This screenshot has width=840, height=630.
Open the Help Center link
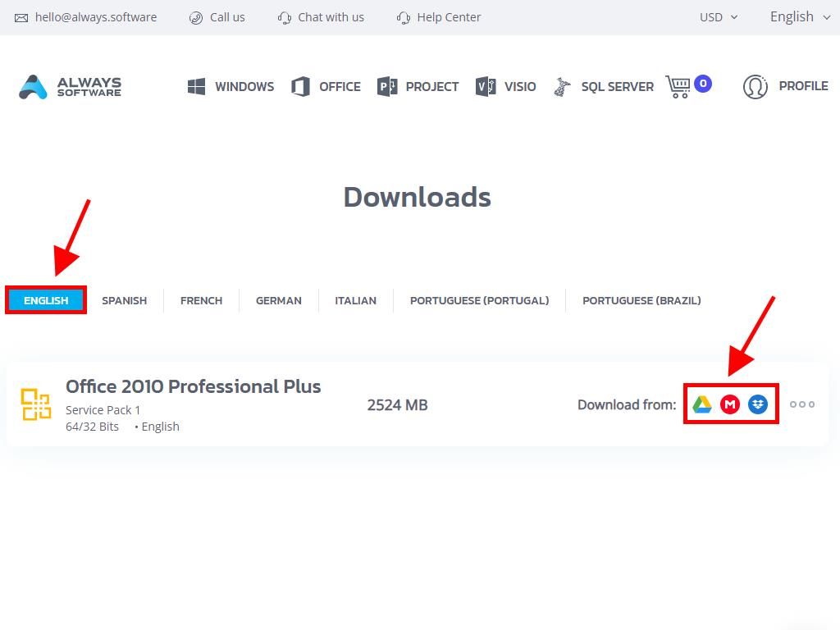pos(439,17)
